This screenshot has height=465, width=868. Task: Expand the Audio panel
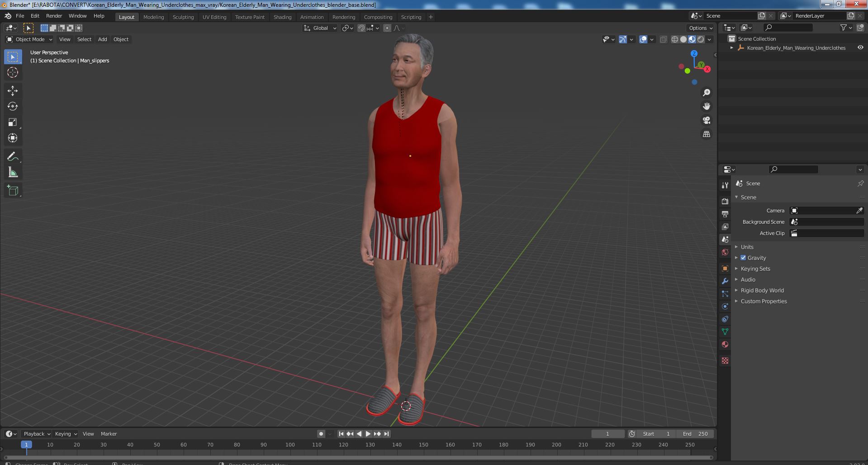[748, 279]
